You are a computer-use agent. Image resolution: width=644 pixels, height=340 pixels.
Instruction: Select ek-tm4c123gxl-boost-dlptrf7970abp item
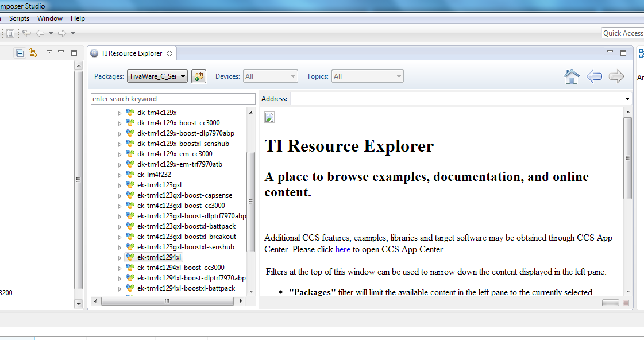click(x=192, y=215)
